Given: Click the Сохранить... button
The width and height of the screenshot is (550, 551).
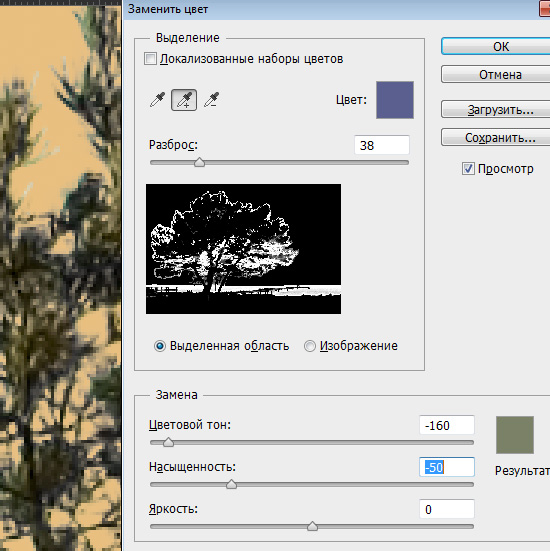Looking at the screenshot, I should pyautogui.click(x=496, y=137).
